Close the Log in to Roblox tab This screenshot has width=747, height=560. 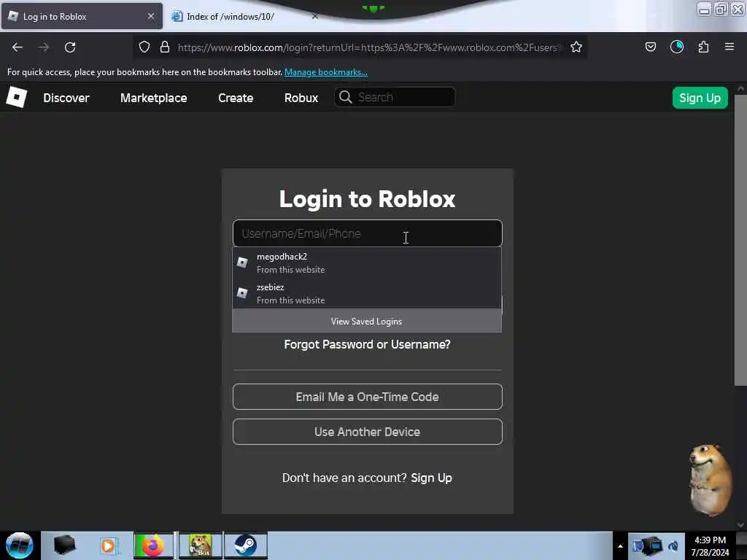coord(151,16)
